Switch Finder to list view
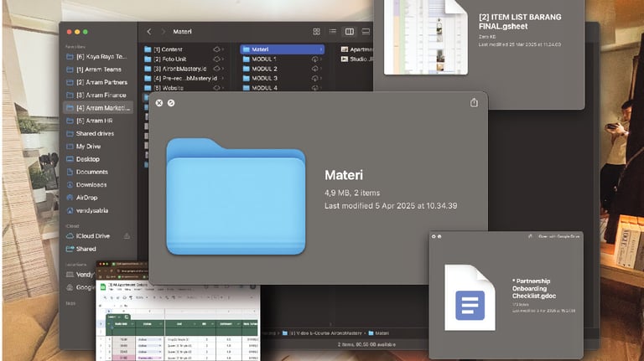The height and width of the screenshot is (361, 644). (333, 31)
